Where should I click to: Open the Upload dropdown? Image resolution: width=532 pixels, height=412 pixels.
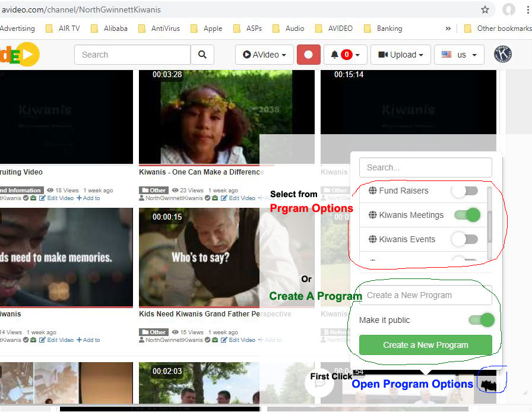[400, 54]
